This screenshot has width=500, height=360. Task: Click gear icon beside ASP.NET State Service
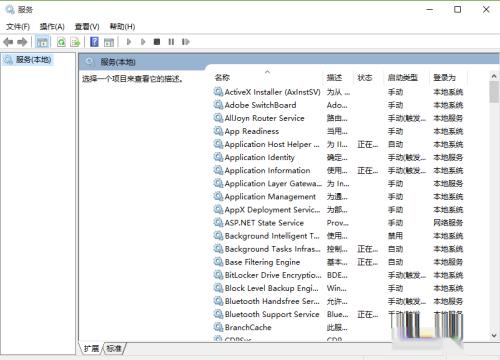218,223
